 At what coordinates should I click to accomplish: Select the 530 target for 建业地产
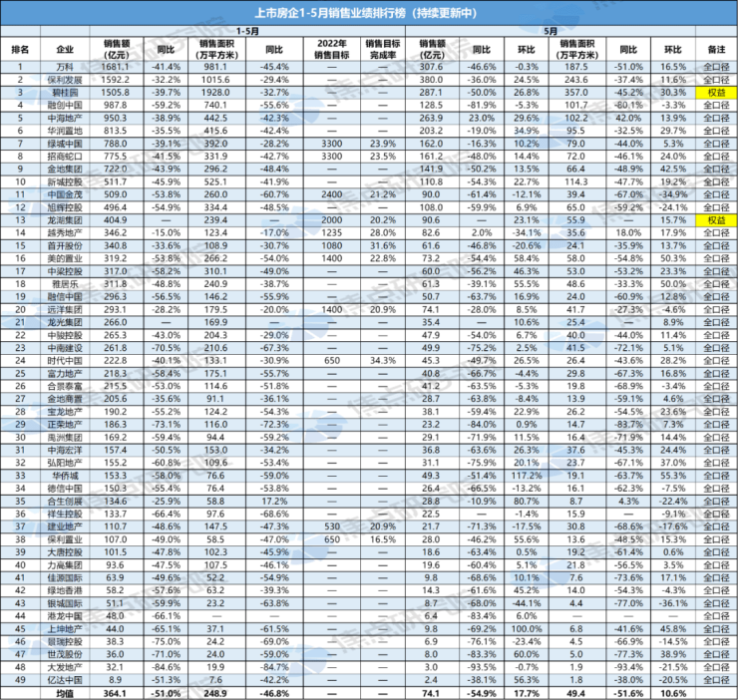[x=332, y=526]
